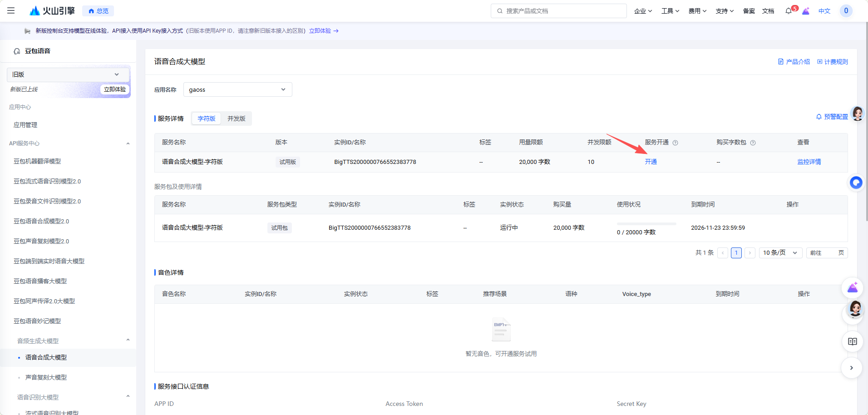Open the 10 条/页 page size dropdown

[x=781, y=253]
